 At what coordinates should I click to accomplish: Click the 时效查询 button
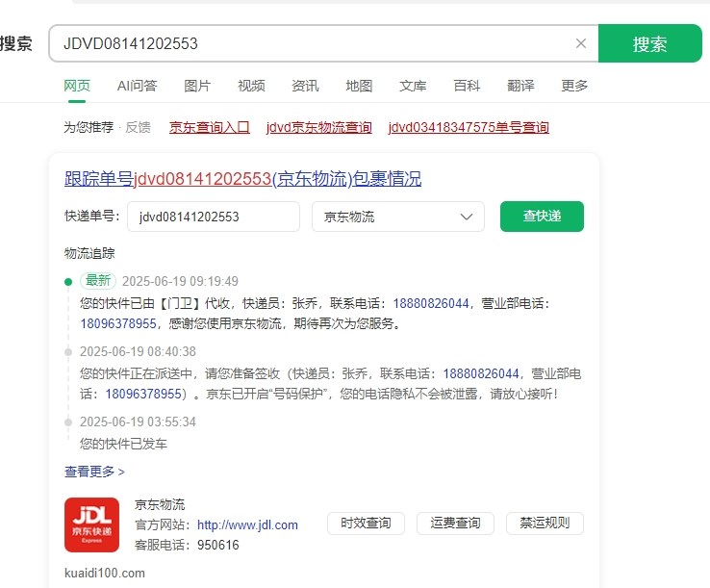pyautogui.click(x=366, y=524)
